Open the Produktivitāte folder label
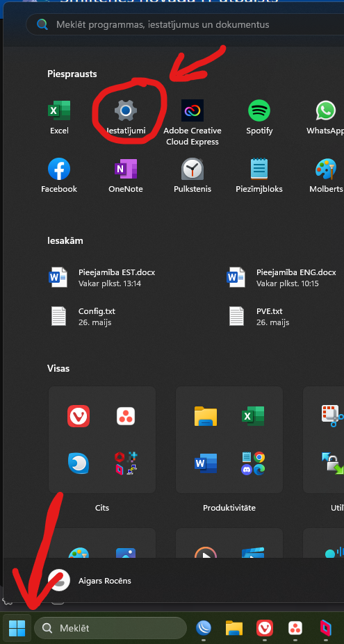 point(229,508)
